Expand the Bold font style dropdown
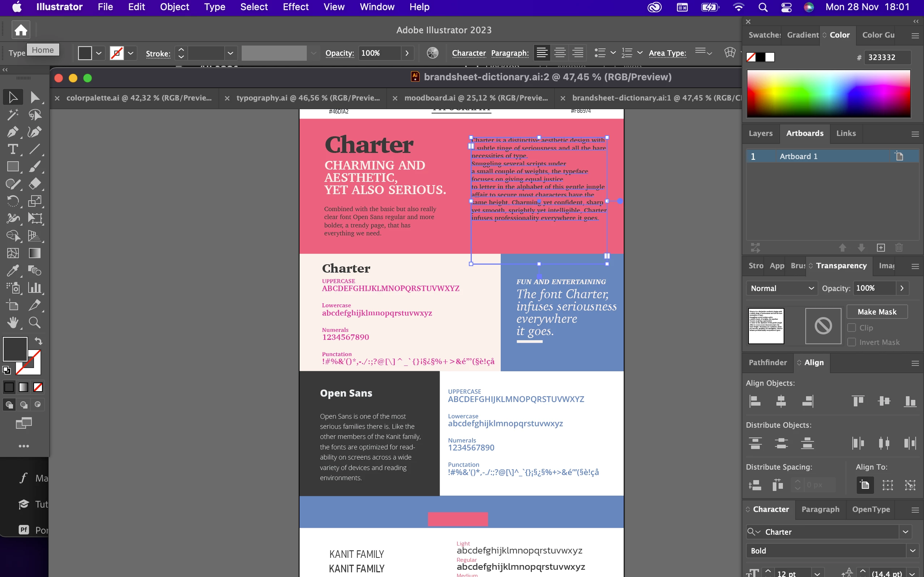This screenshot has height=577, width=924. pyautogui.click(x=912, y=551)
